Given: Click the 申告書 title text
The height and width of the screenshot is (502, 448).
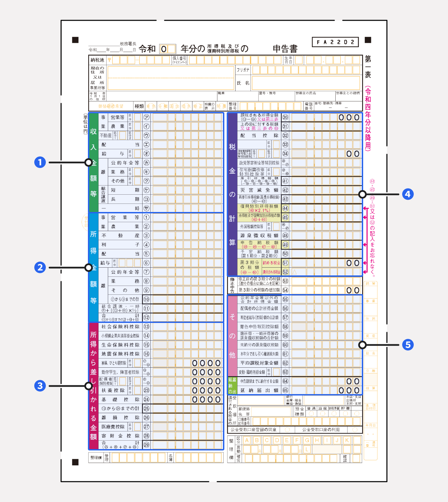Looking at the screenshot, I should 285,49.
